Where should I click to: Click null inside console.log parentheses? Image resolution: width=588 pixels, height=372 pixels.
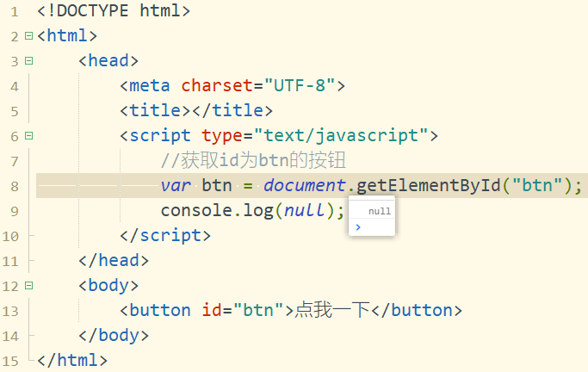click(304, 210)
